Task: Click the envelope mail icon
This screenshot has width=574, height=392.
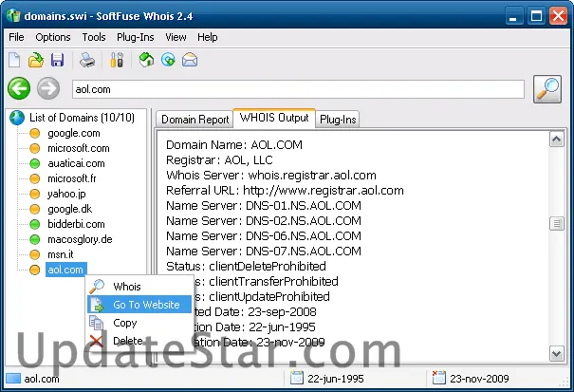Action: pos(190,61)
